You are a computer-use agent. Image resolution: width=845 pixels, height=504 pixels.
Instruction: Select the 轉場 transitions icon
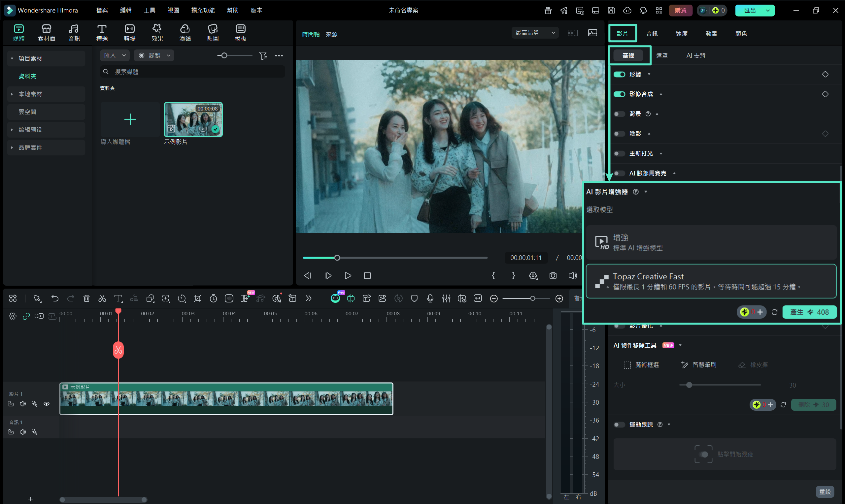[x=129, y=33]
